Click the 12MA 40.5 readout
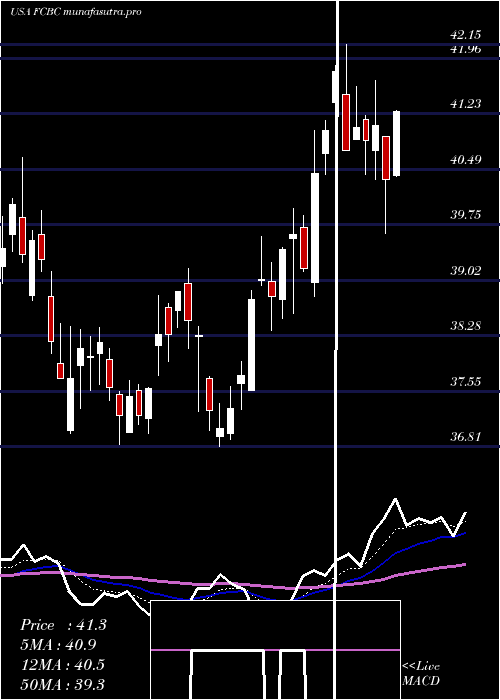500x700 pixels. click(x=62, y=665)
